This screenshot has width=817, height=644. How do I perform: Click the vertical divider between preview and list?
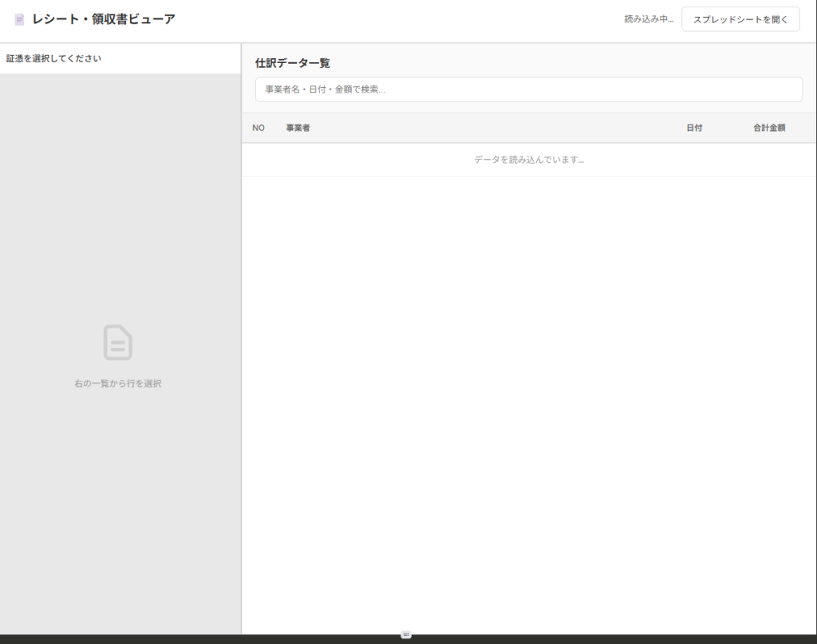(241, 335)
